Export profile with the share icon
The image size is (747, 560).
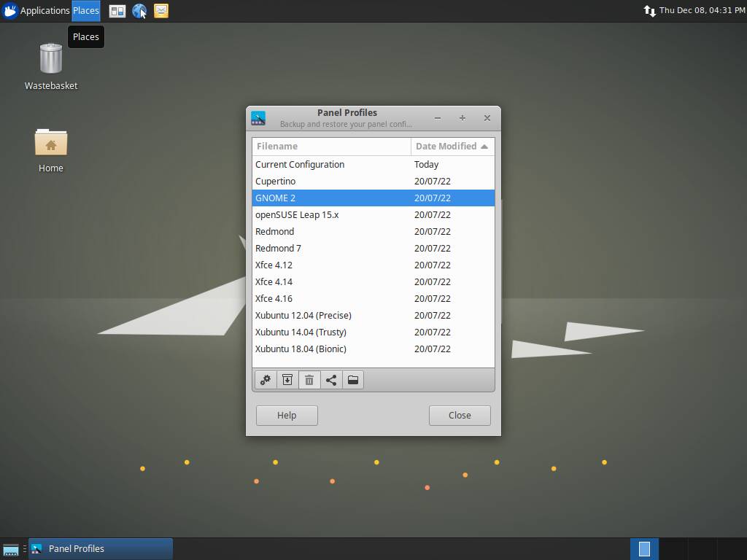pyautogui.click(x=331, y=380)
